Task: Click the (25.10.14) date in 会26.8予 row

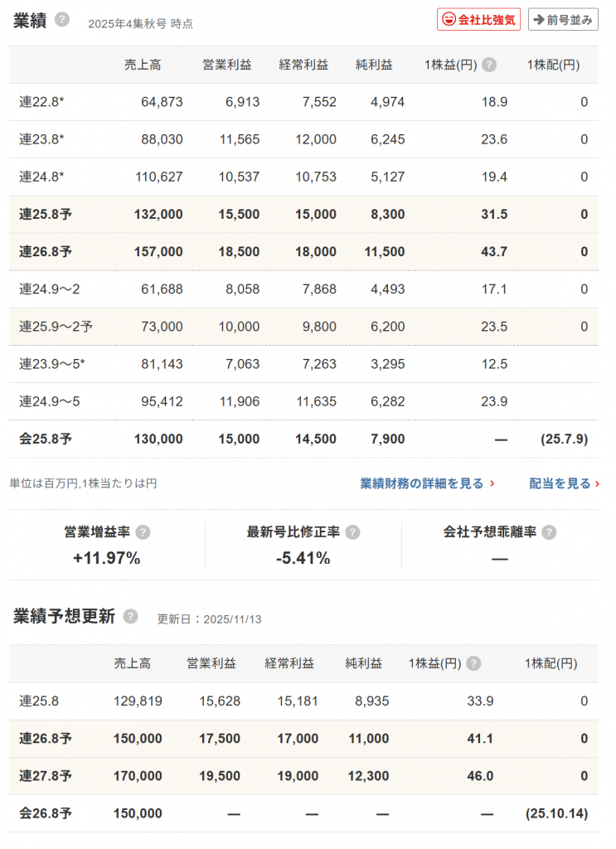Action: click(556, 813)
